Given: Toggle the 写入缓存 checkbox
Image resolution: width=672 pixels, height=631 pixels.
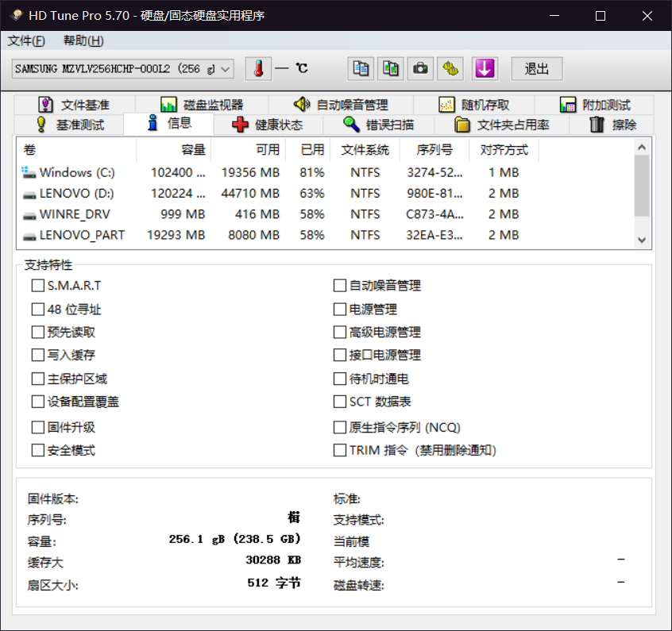Looking at the screenshot, I should pos(37,355).
